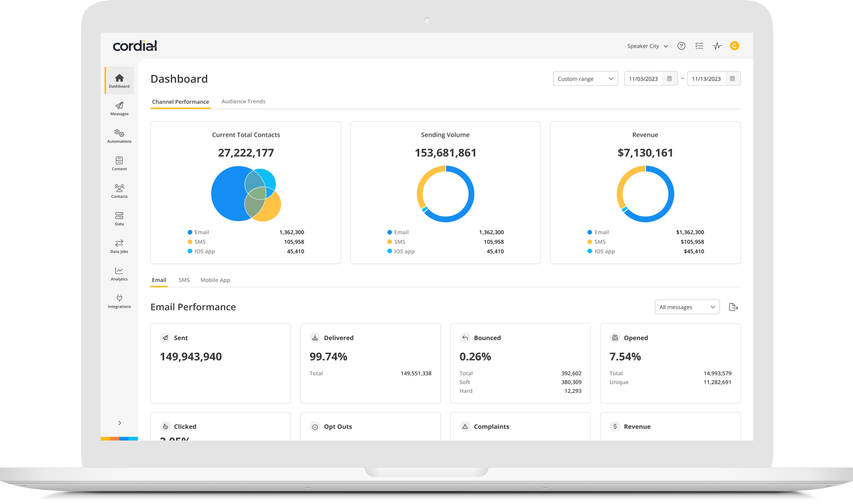Toggle the tasks checklist icon in header

click(699, 45)
